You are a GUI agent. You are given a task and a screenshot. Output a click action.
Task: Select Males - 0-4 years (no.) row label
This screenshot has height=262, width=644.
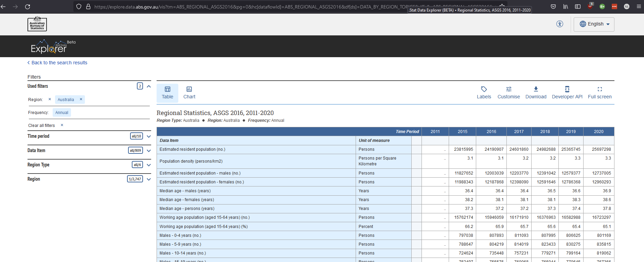[180, 235]
